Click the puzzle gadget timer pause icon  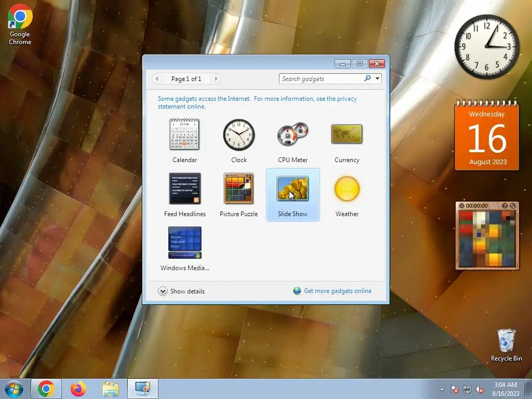461,206
